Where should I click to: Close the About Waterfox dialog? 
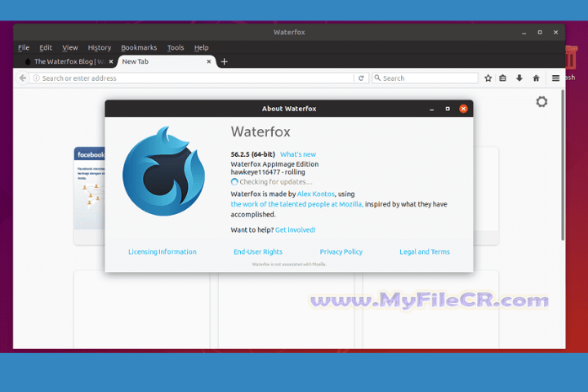pyautogui.click(x=464, y=109)
